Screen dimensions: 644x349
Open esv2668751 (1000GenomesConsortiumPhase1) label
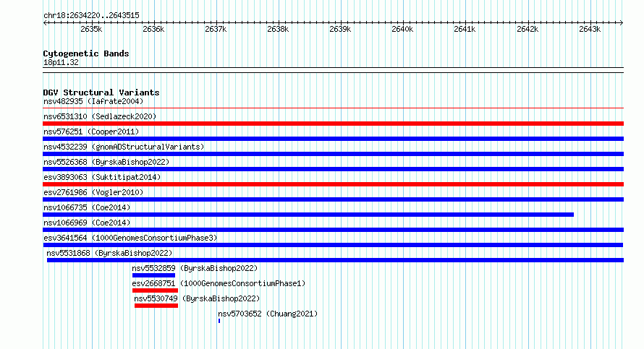(x=219, y=283)
